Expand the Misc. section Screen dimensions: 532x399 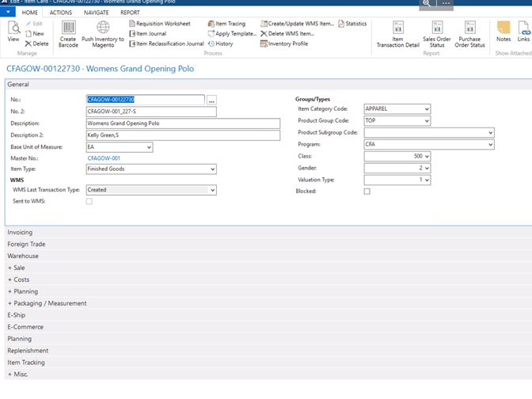[x=268, y=374]
